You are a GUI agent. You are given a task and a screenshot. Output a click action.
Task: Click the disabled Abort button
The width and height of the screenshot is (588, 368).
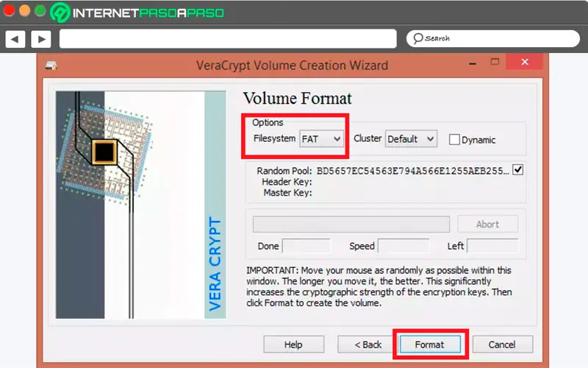tap(487, 224)
